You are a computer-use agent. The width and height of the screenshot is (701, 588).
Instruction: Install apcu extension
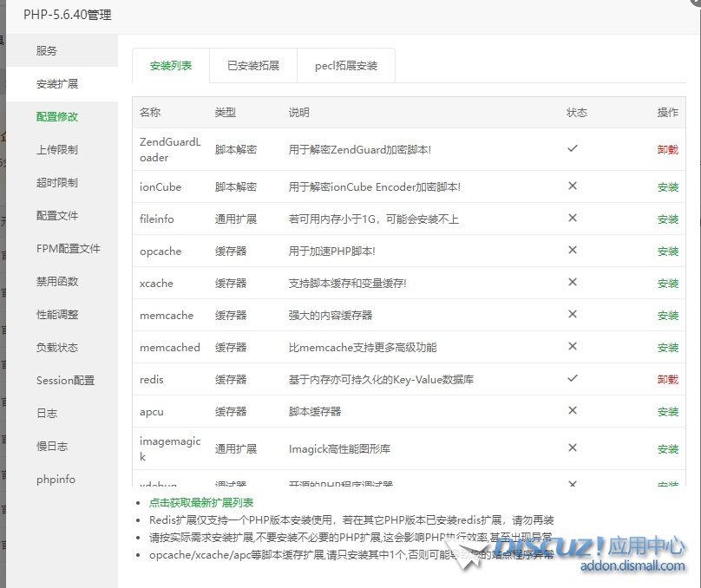click(668, 412)
